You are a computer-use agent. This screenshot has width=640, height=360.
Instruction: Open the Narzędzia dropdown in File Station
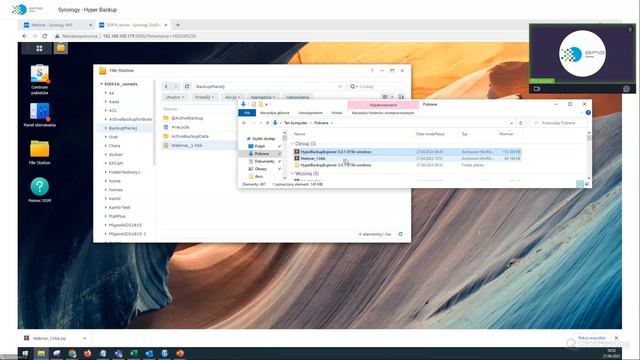pos(263,97)
